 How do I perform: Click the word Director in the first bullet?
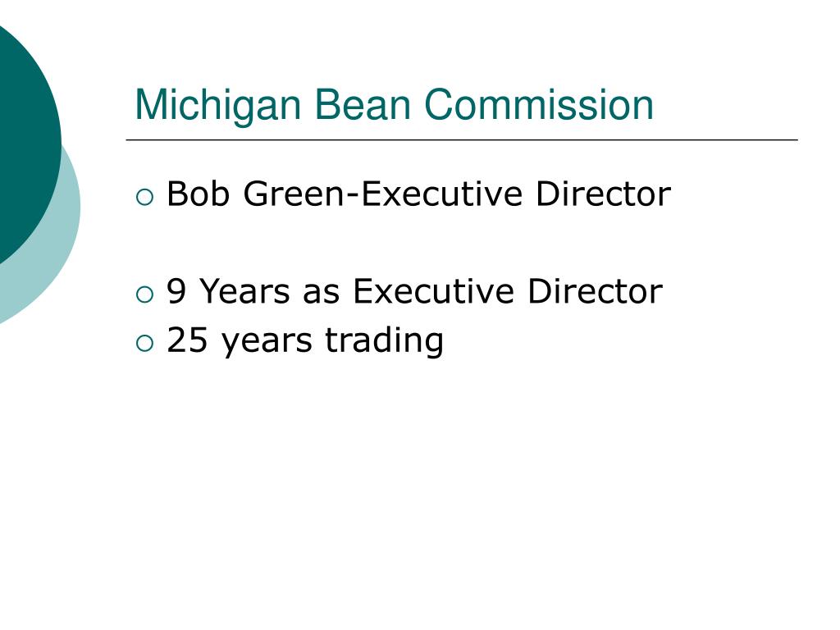[x=603, y=194]
